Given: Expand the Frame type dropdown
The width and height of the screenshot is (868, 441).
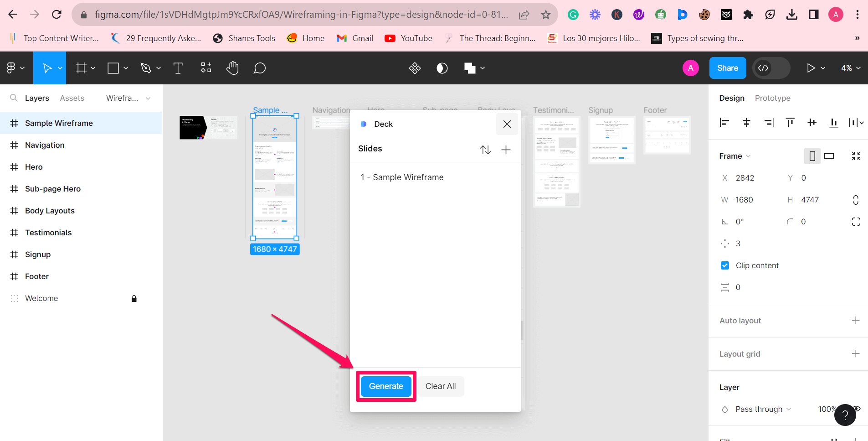Looking at the screenshot, I should point(734,156).
